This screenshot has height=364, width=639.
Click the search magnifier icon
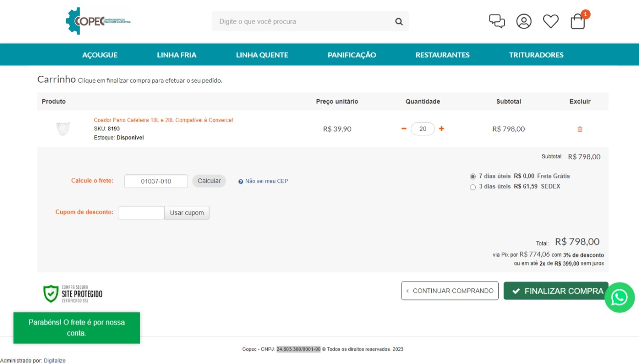click(x=399, y=21)
